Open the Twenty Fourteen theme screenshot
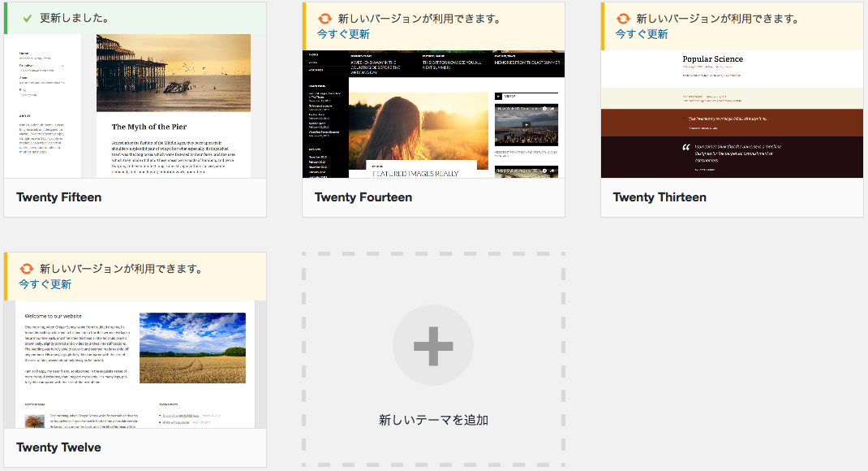Viewport: 868px width, 471px height. point(433,115)
